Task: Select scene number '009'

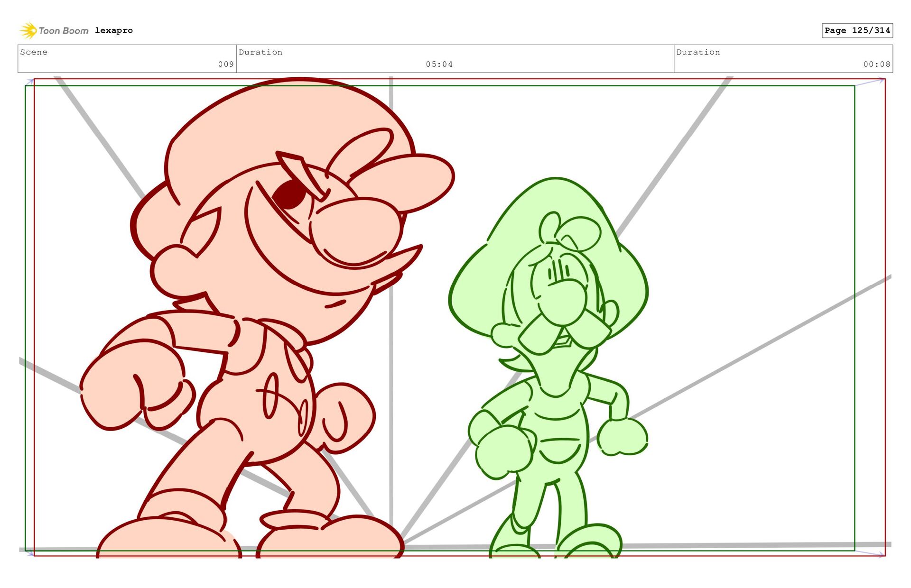Action: click(x=226, y=64)
